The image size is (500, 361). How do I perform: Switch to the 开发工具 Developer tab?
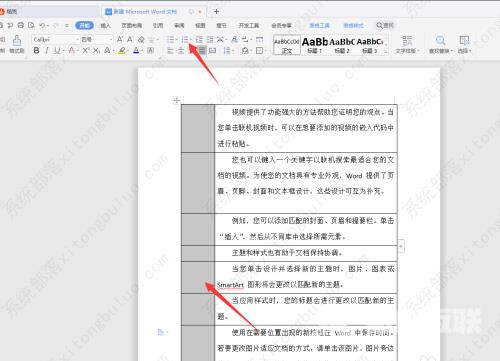pyautogui.click(x=249, y=25)
